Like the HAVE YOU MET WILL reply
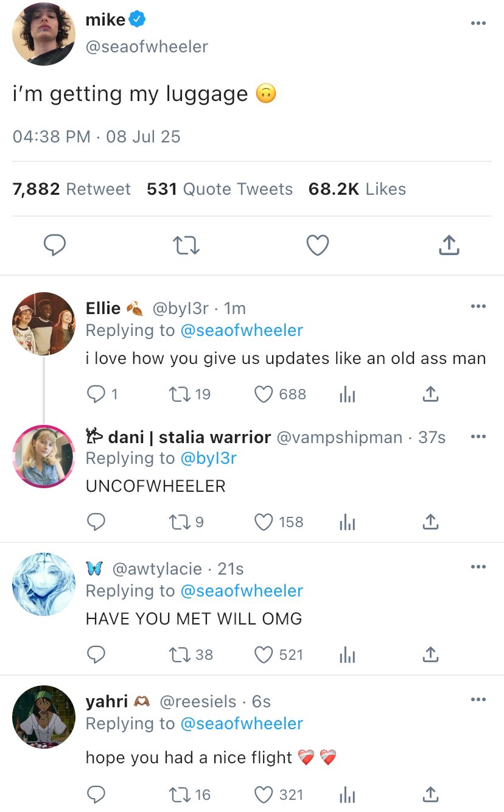Image resolution: width=504 pixels, height=812 pixels. point(264,655)
